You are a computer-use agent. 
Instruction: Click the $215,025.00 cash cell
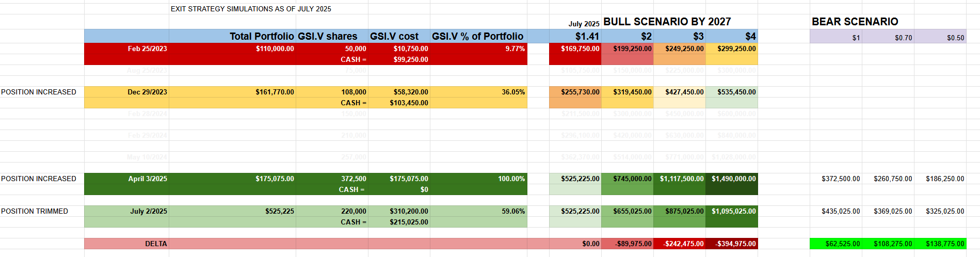399,222
